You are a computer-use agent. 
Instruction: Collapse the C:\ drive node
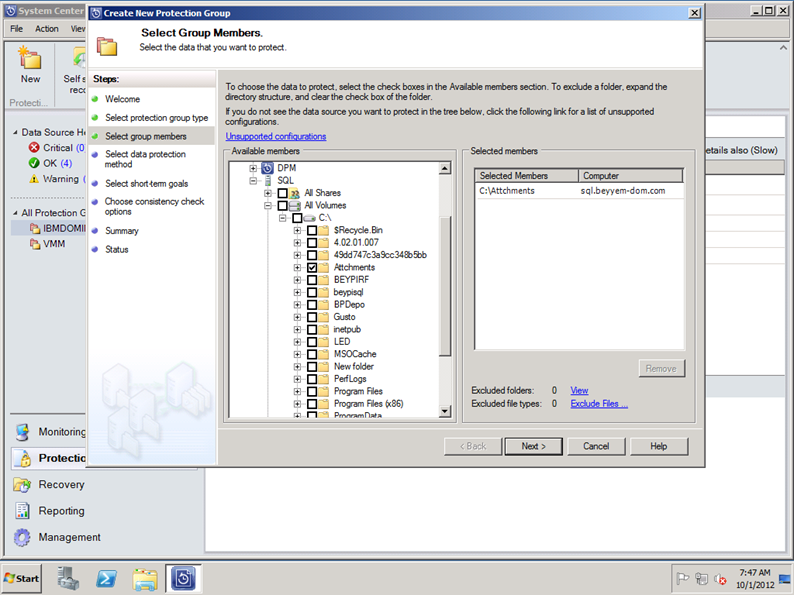[283, 218]
